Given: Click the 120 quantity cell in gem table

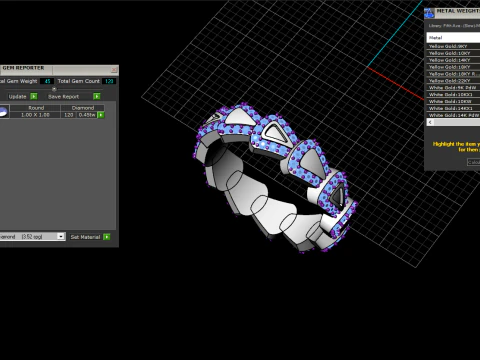Looking at the screenshot, I should [69, 115].
